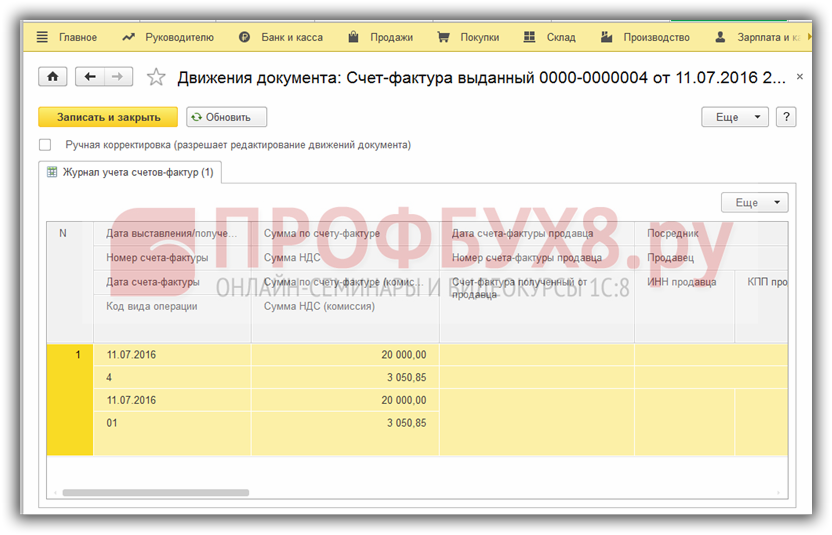Image resolution: width=832 pixels, height=535 pixels.
Task: Select the 20 000,00 sum cell in row 1
Action: 344,354
